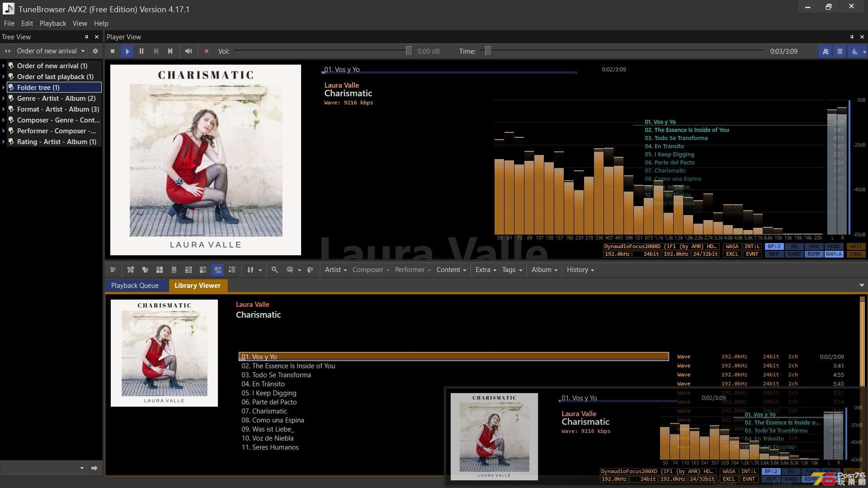Expand the Content filter dropdown
This screenshot has height=488, width=868.
click(449, 269)
